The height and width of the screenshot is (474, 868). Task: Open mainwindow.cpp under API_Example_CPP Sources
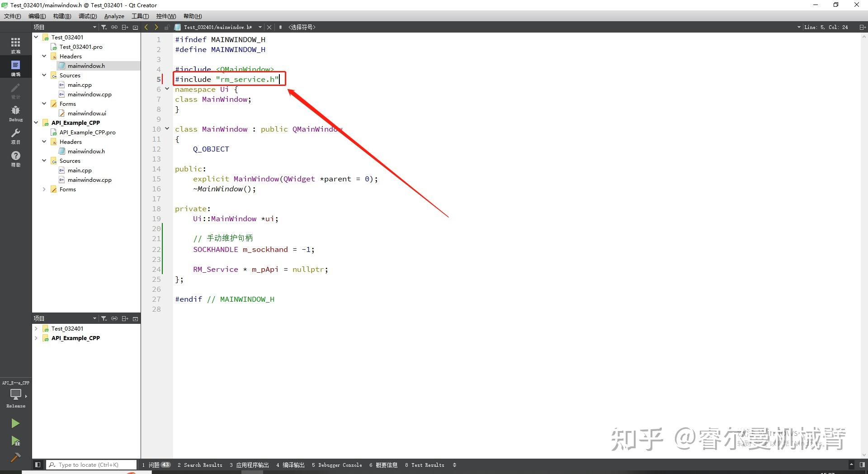tap(90, 180)
